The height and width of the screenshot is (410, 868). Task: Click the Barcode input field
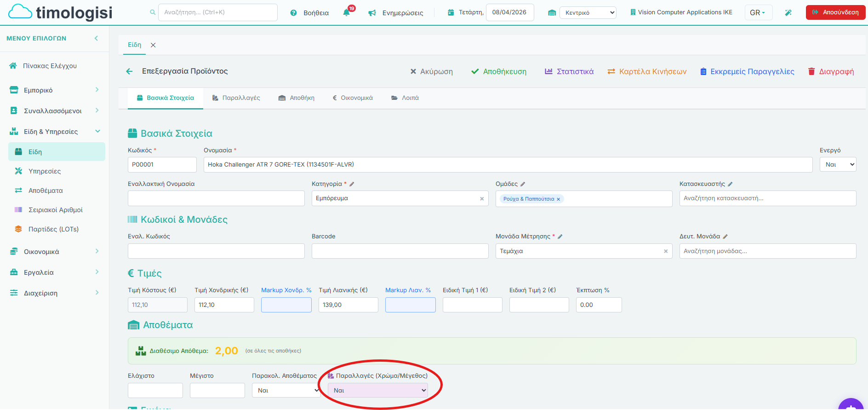[400, 251]
